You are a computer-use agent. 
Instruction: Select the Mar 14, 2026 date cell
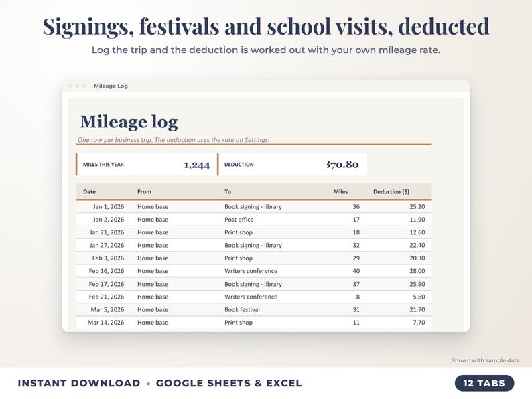106,323
